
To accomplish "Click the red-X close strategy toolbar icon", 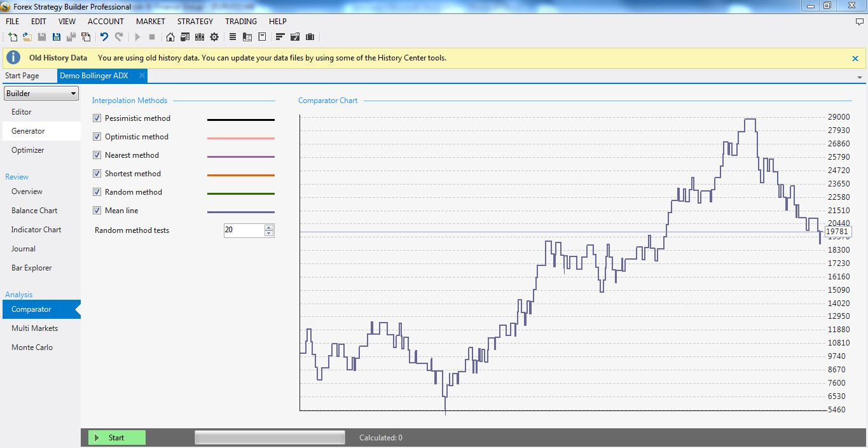I will click(86, 37).
